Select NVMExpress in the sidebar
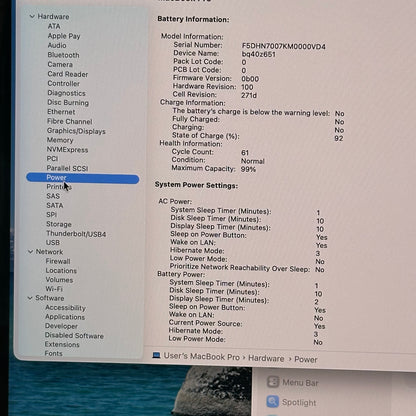The image size is (416, 416). point(67,150)
